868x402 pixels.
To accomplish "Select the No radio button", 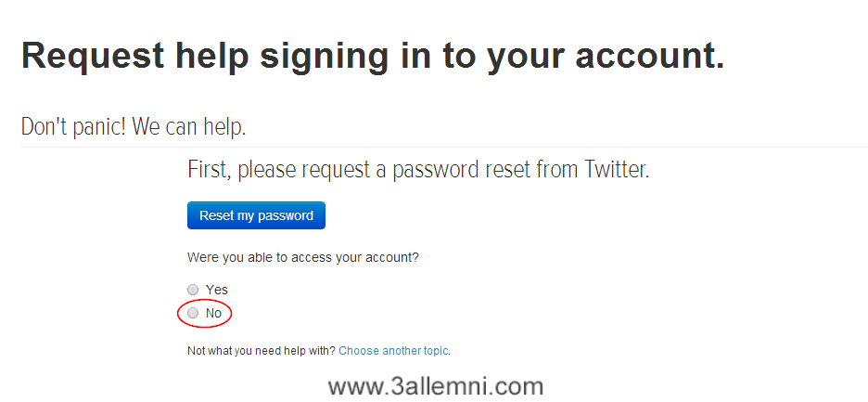I will [x=193, y=314].
